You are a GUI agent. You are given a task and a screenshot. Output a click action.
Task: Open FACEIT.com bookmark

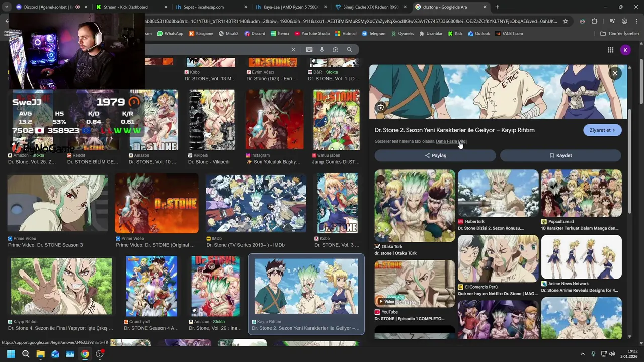click(x=509, y=34)
